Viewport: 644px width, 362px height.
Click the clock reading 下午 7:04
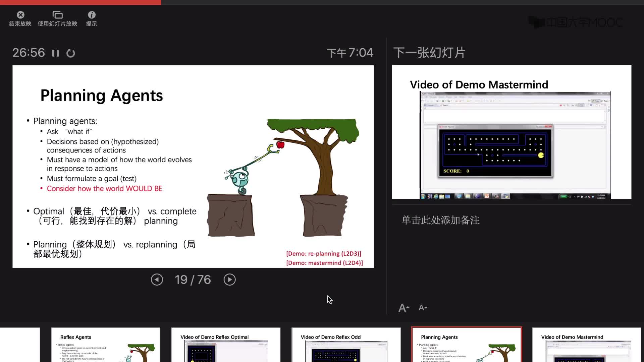350,53
